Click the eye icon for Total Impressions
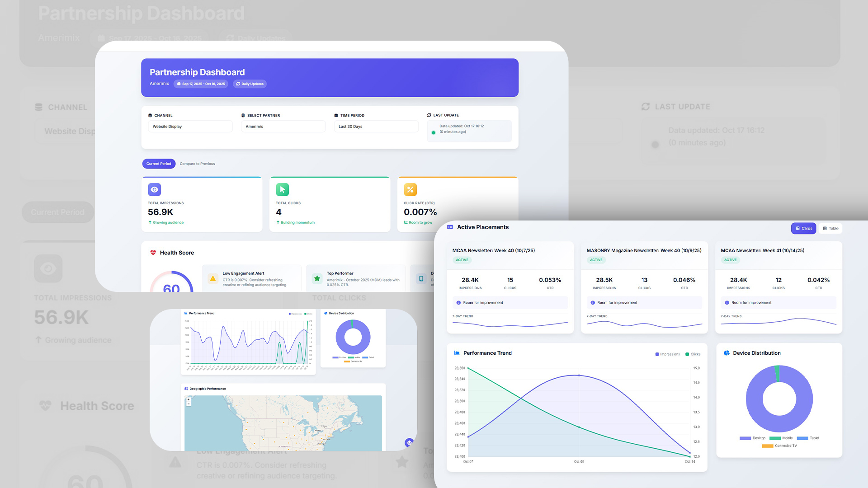 pyautogui.click(x=154, y=189)
